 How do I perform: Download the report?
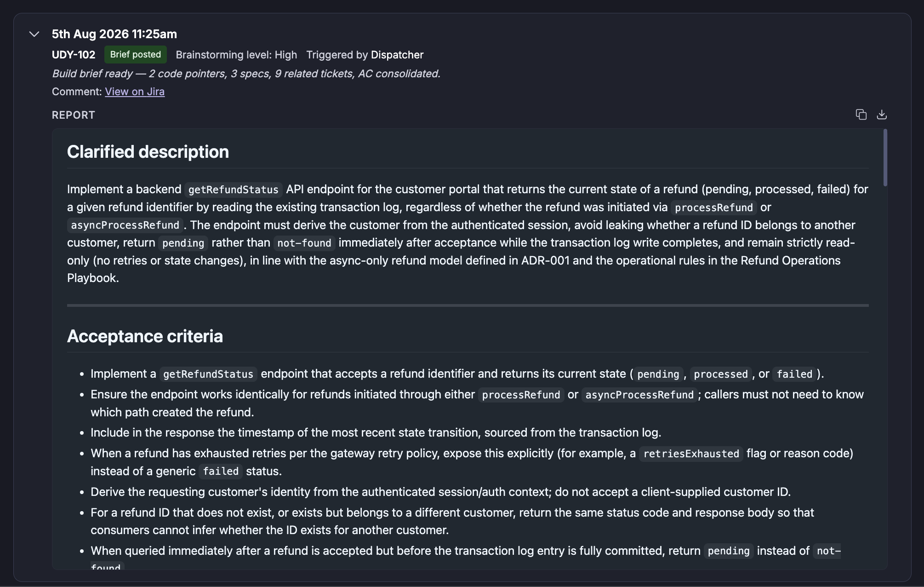point(881,115)
